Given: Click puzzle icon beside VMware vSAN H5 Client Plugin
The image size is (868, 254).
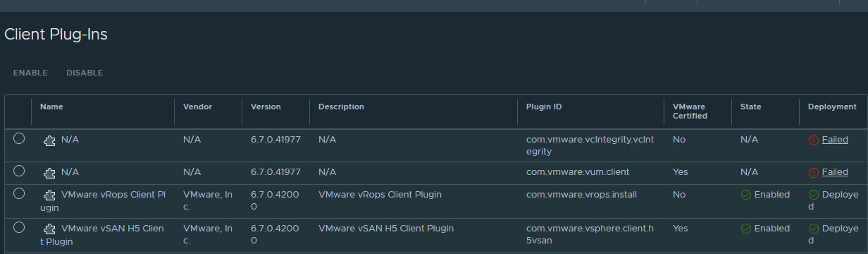Looking at the screenshot, I should pos(49,229).
